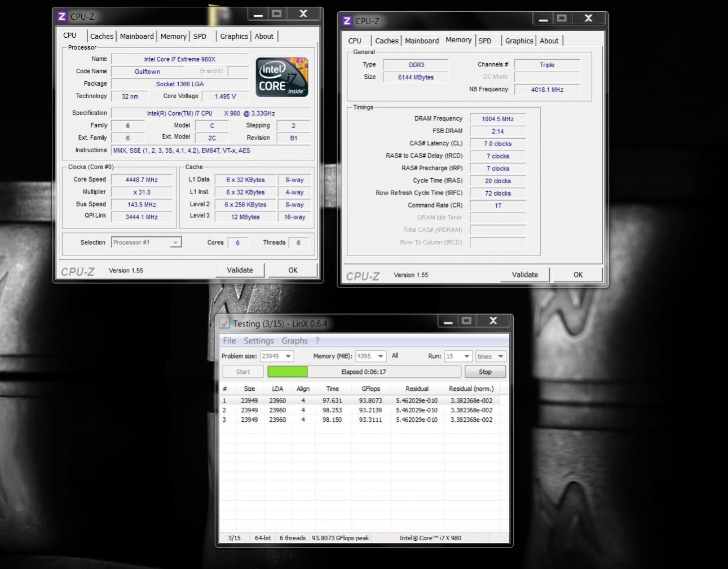Click the disabled Start button in LinX
Screen dimensions: 728x569
click(243, 372)
